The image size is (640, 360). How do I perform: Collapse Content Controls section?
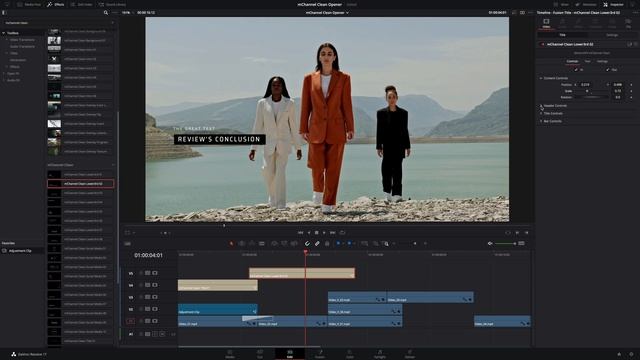[x=541, y=78]
